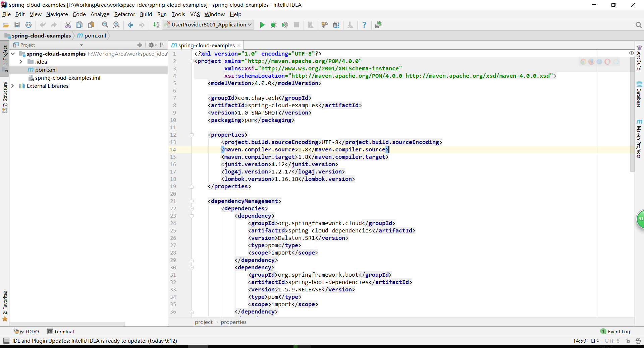
Task: Click the Search Everywhere magnifier icon
Action: point(638,25)
